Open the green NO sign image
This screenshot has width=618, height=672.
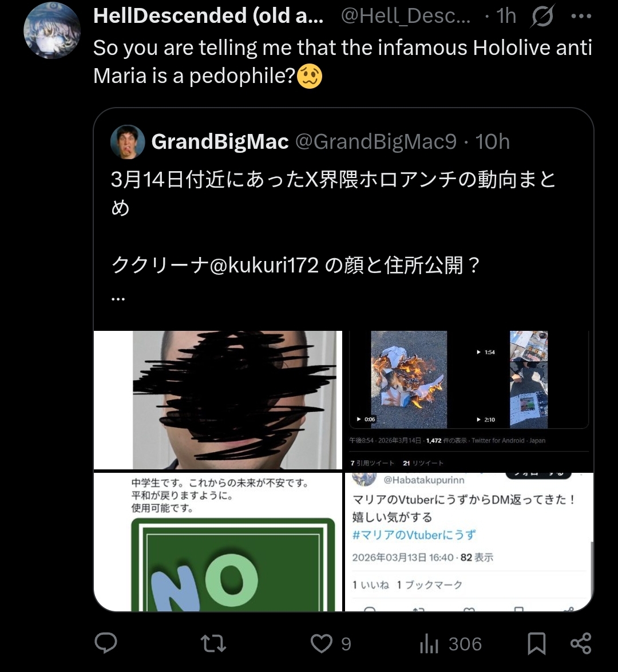(218, 541)
